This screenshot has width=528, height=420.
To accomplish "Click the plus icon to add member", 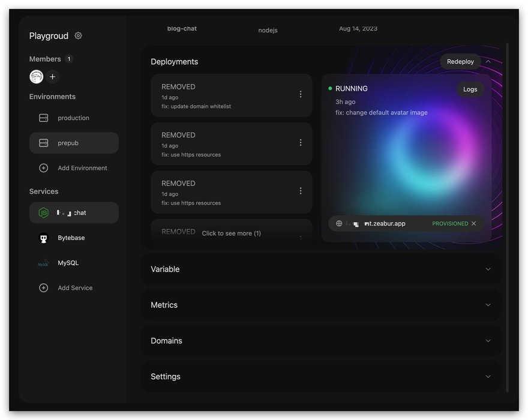I will (53, 77).
